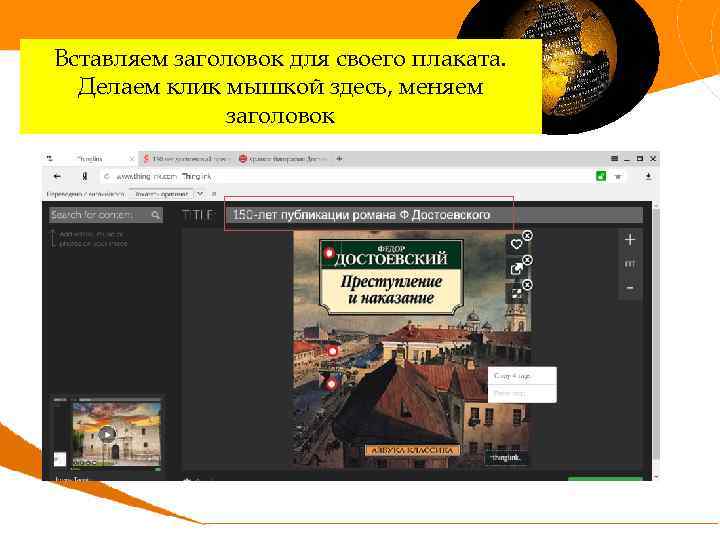Remove the fullscreen button using its X circle
720x540 pixels.
527,285
